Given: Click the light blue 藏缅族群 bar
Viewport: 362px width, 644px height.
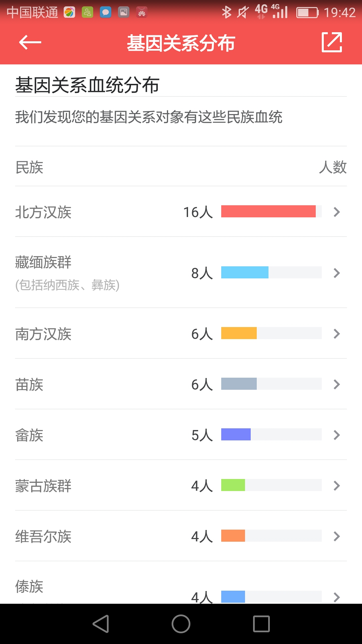Looking at the screenshot, I should click(x=245, y=272).
